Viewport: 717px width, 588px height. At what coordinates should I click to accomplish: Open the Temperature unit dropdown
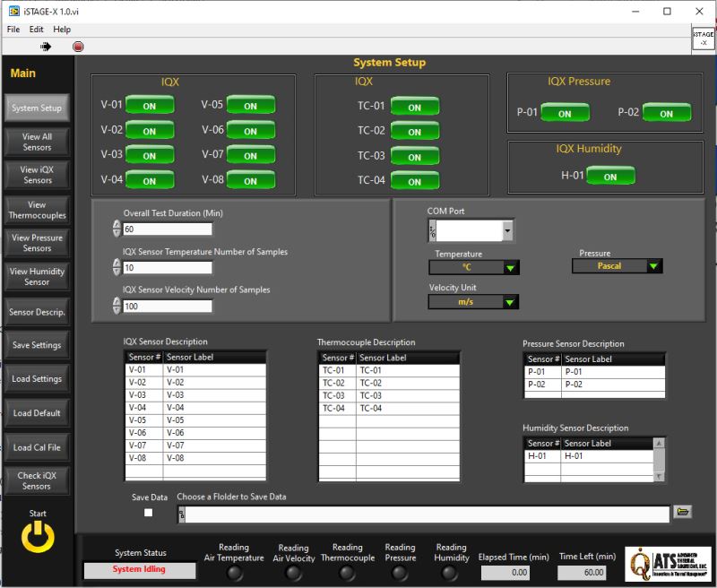474,267
